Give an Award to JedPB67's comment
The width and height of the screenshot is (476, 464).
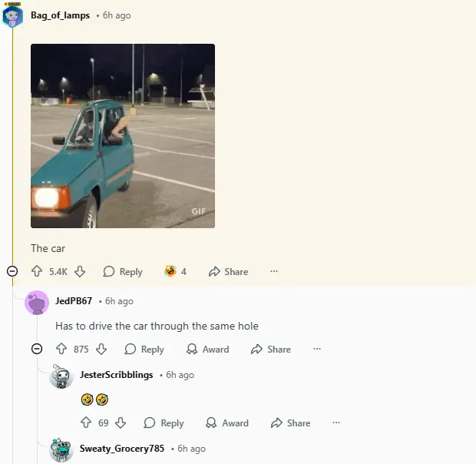[x=207, y=350]
